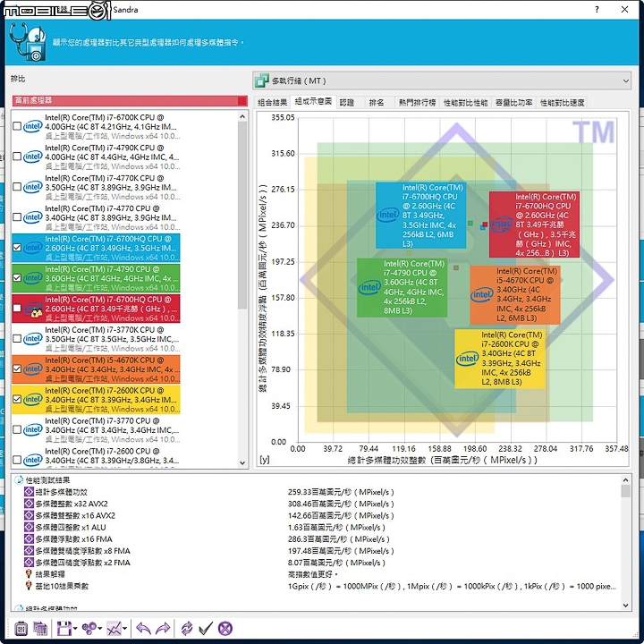This screenshot has width=644, height=644.
Task: Click the 259.33 total multimedia result value
Action: (341, 492)
